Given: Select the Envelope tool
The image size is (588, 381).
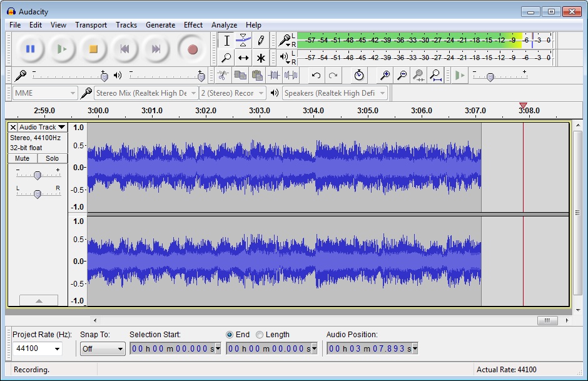Looking at the screenshot, I should pos(243,39).
